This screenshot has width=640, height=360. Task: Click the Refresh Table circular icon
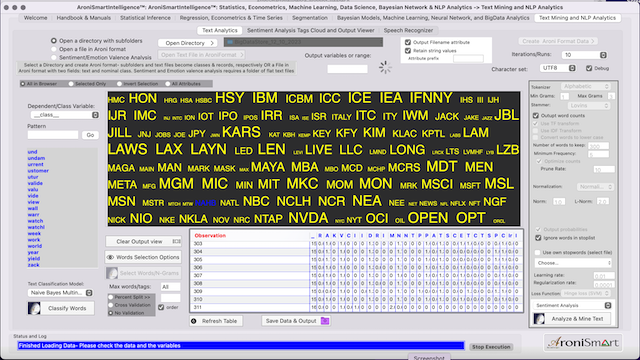(x=194, y=321)
